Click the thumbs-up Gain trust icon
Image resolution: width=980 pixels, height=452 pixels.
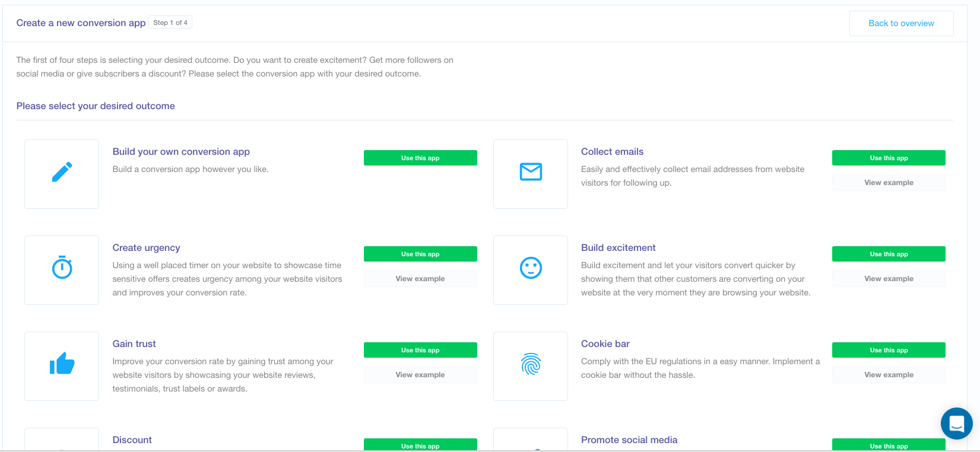[x=62, y=364]
